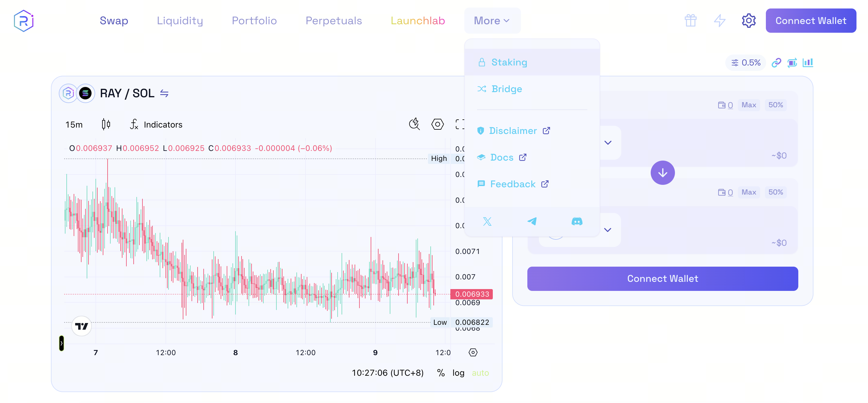This screenshot has width=868, height=403.
Task: Select Staking from More menu
Action: tap(509, 62)
